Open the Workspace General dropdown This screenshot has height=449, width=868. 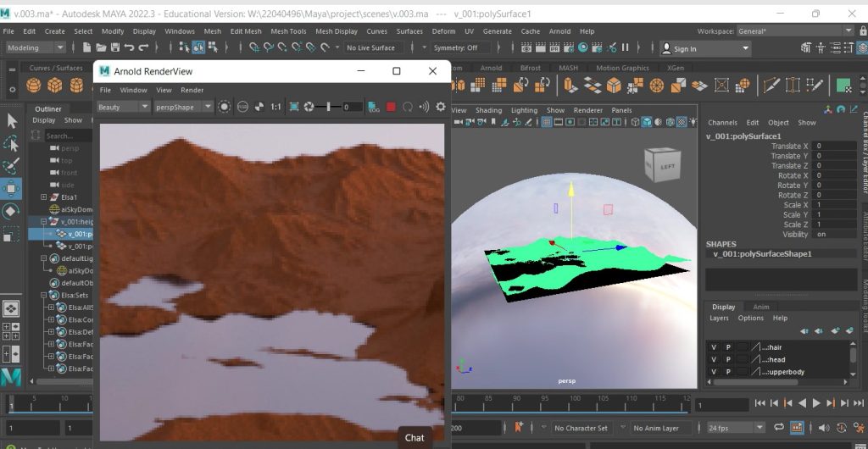[795, 31]
